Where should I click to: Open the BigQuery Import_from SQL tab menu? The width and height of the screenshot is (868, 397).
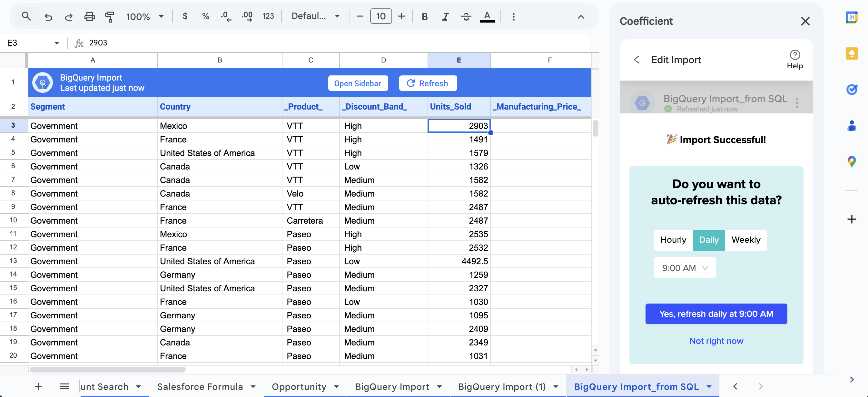pos(709,387)
